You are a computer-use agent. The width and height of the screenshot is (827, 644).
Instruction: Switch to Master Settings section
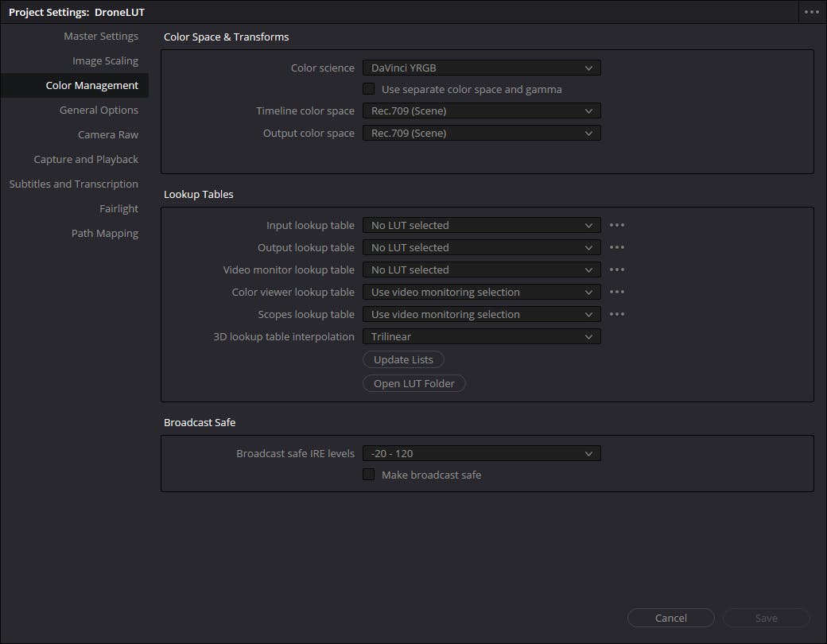(x=101, y=36)
